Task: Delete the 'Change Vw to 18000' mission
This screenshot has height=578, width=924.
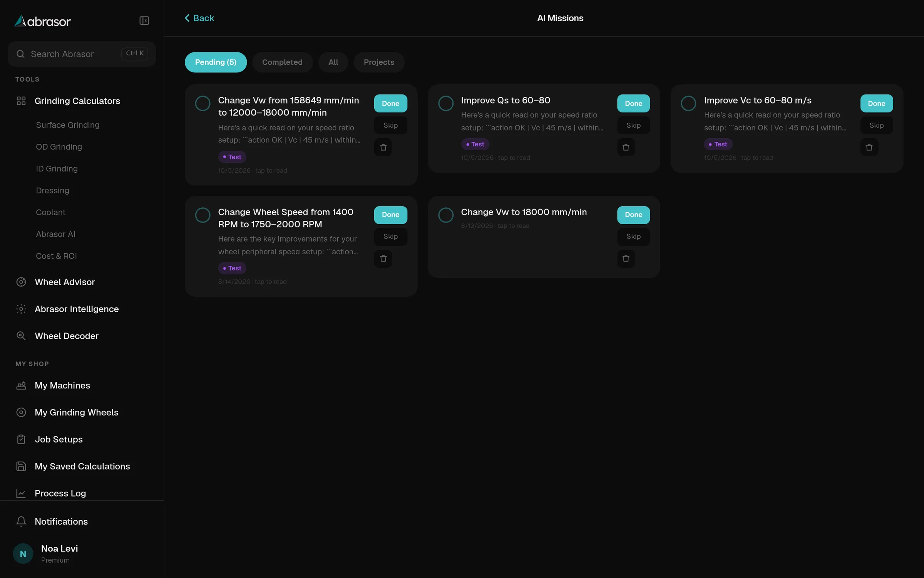Action: click(x=626, y=259)
